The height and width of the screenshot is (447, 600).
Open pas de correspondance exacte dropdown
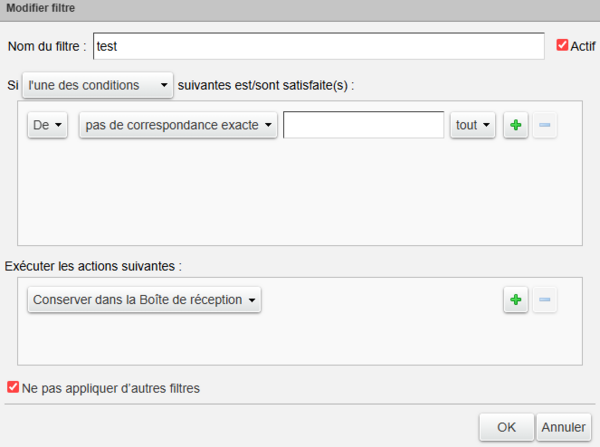pyautogui.click(x=178, y=125)
